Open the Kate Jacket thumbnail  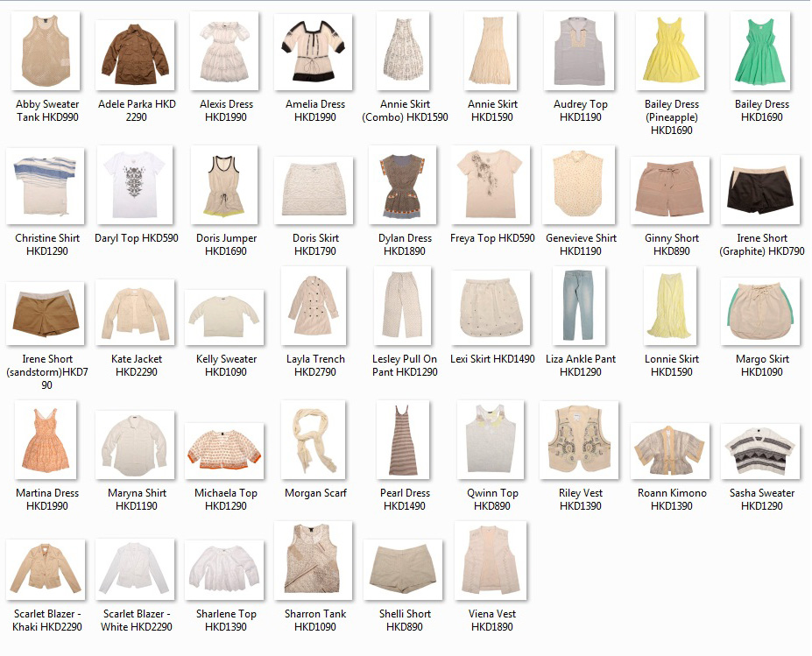pos(135,312)
